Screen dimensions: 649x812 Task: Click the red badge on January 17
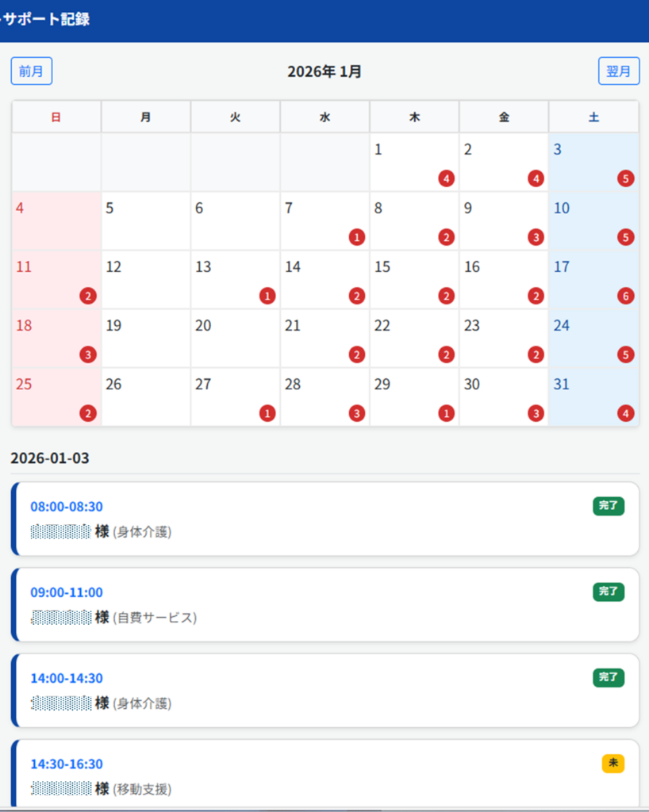[x=626, y=296]
